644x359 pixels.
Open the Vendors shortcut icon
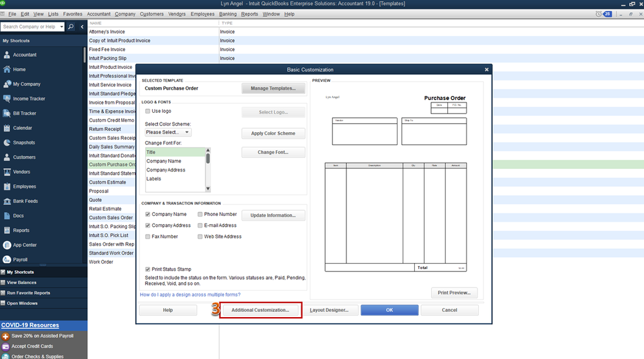tap(7, 172)
